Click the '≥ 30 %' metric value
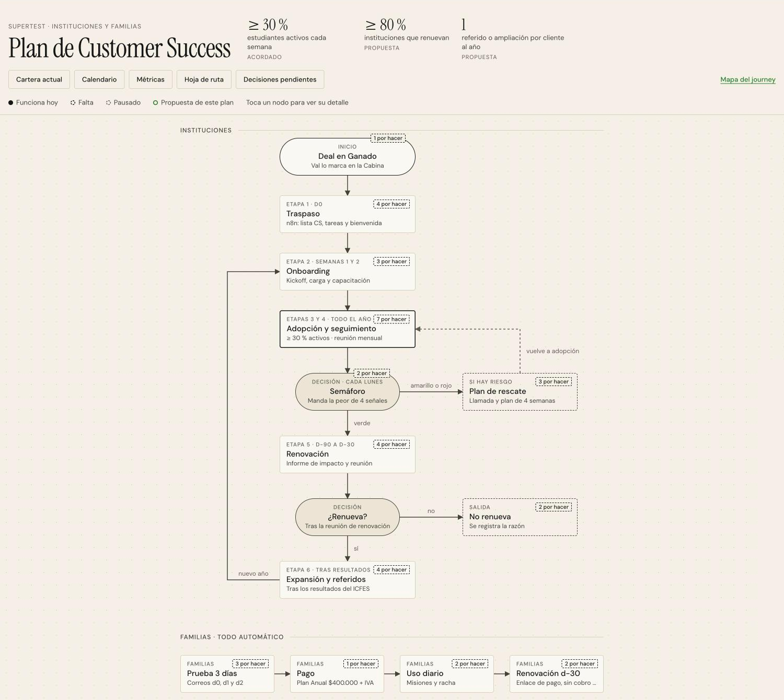This screenshot has height=700, width=784. click(x=268, y=25)
